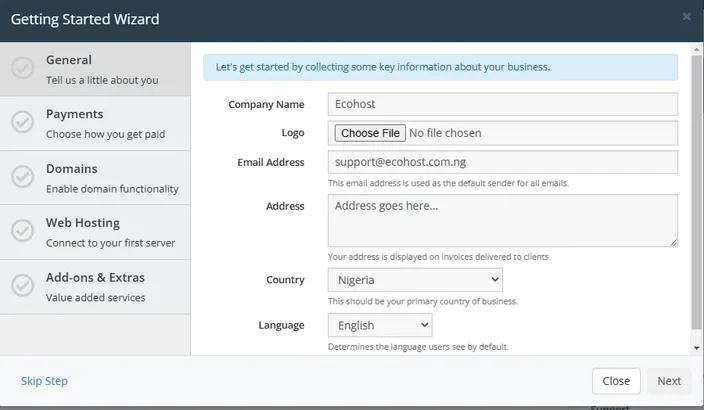Click 'This email address is used' hint
Image resolution: width=704 pixels, height=410 pixels.
click(x=448, y=183)
